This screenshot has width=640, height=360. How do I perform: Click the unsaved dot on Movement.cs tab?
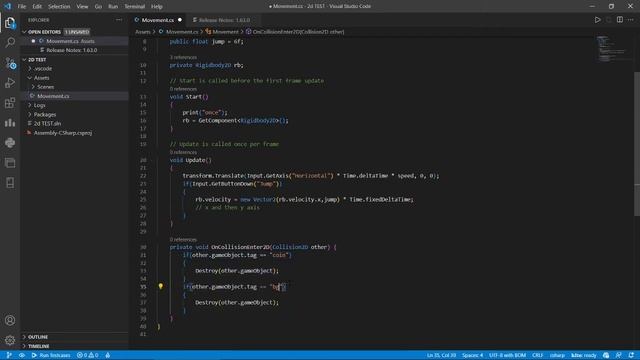(x=180, y=20)
